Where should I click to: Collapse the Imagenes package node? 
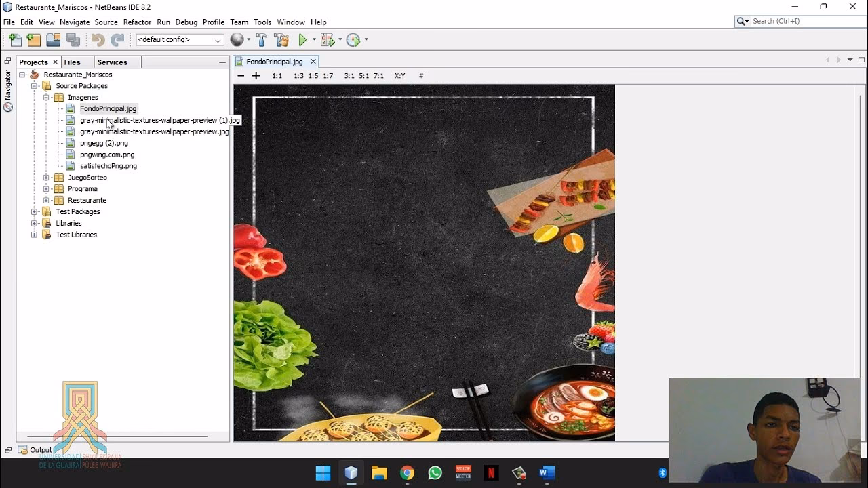point(46,98)
